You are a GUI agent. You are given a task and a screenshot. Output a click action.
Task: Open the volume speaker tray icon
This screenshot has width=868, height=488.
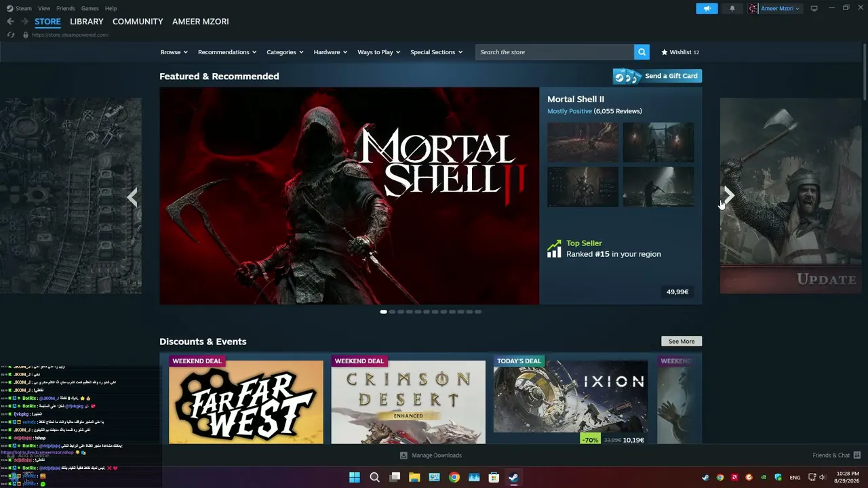click(x=823, y=477)
